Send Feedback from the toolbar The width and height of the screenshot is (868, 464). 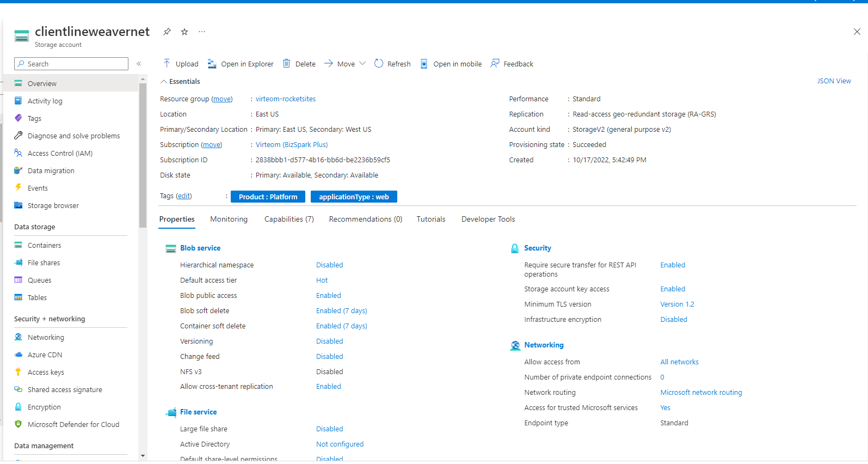tap(512, 64)
